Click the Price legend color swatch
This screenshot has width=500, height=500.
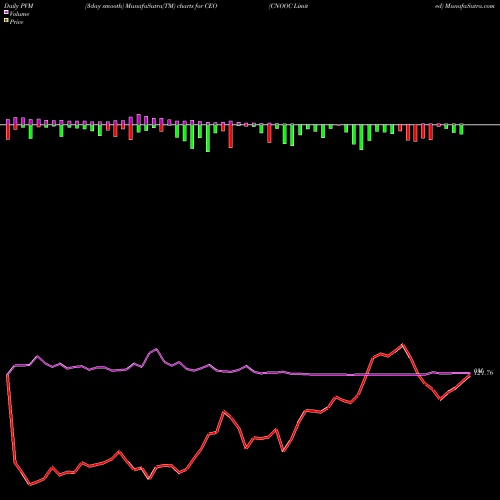click(x=6, y=21)
